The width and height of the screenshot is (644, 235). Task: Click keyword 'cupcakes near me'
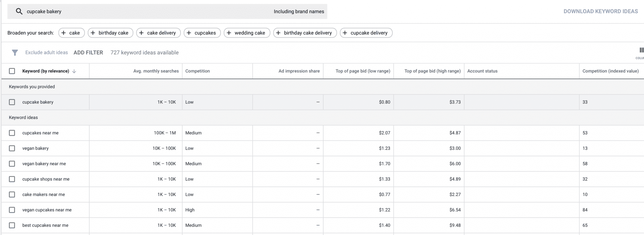pos(40,133)
